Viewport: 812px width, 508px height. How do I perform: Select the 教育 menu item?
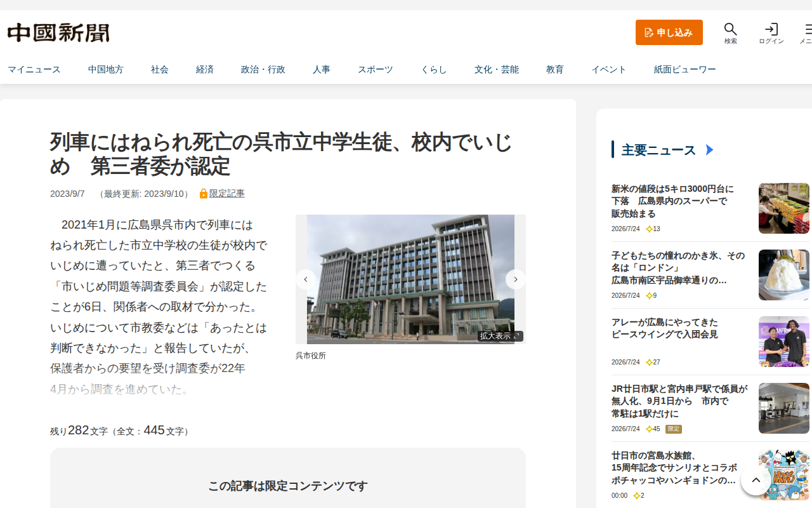tap(555, 69)
